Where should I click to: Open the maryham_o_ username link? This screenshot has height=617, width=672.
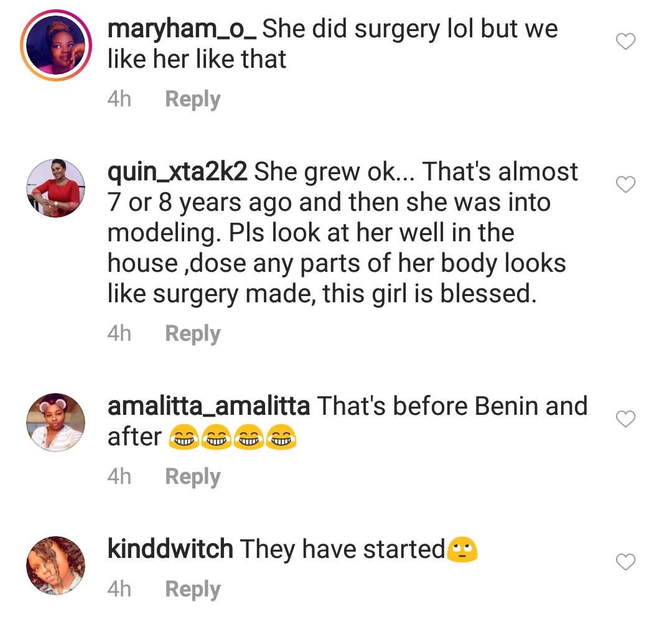tap(182, 29)
